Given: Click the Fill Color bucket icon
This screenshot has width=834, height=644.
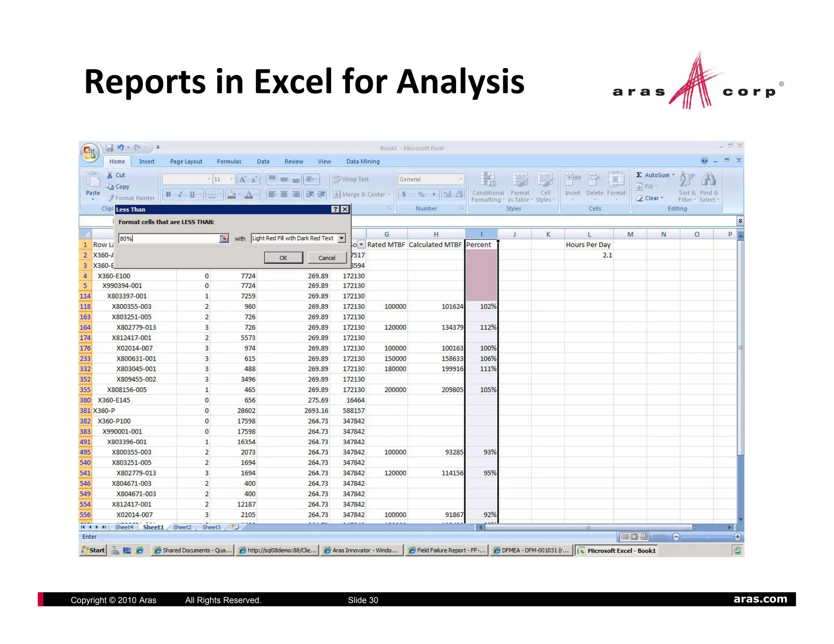Looking at the screenshot, I should pyautogui.click(x=231, y=195).
